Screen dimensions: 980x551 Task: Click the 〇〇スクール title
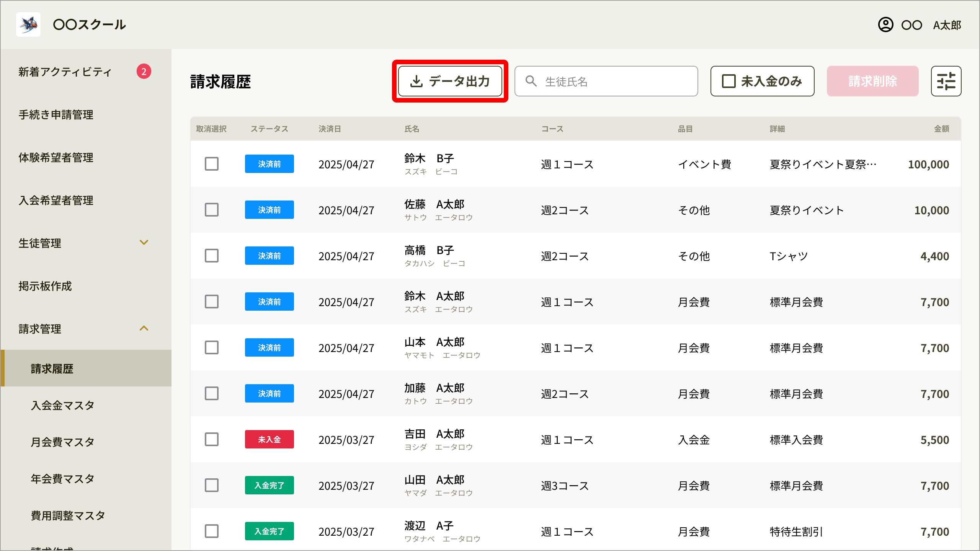click(90, 24)
